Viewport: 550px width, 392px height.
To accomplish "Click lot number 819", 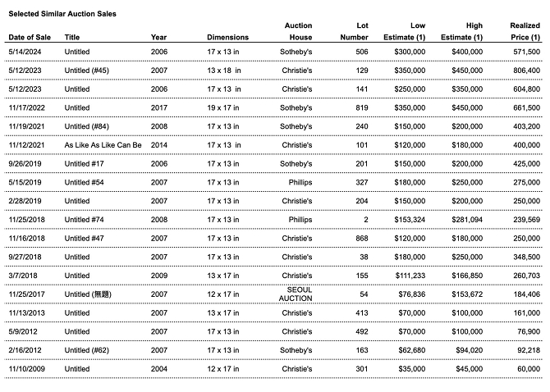I will 361,107.
